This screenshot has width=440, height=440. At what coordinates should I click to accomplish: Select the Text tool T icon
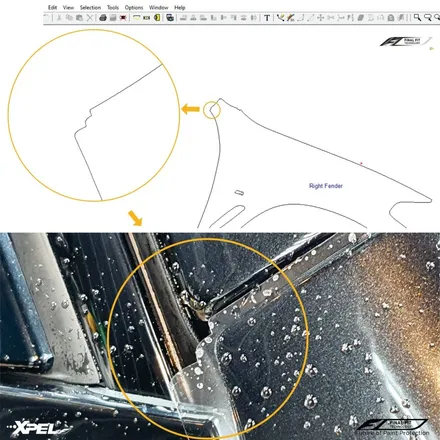coord(267,18)
